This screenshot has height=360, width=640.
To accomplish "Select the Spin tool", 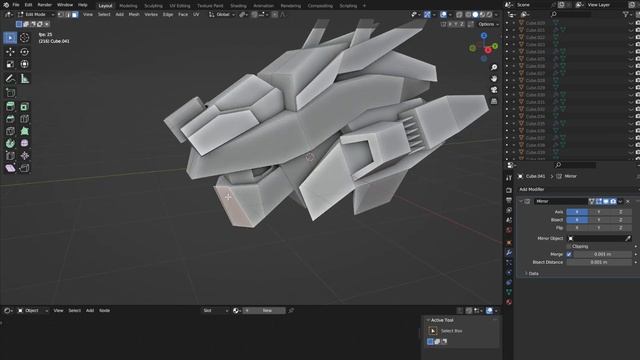I will tap(10, 143).
